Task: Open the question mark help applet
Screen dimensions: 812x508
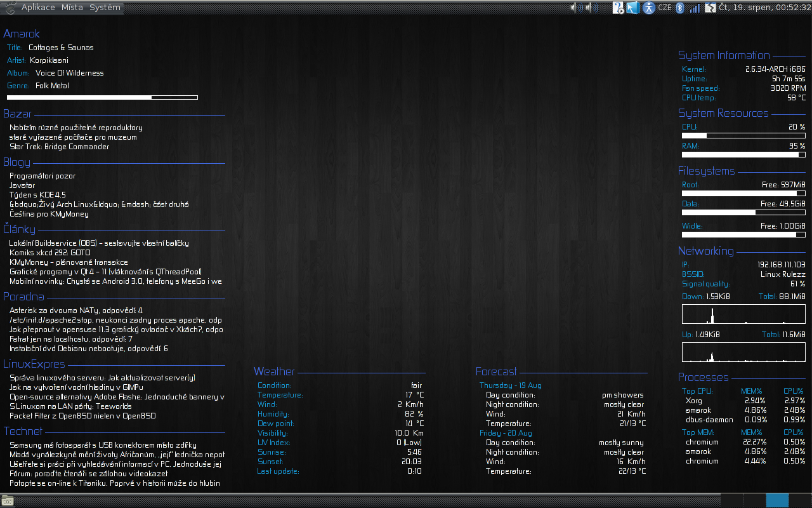Action: pos(618,8)
